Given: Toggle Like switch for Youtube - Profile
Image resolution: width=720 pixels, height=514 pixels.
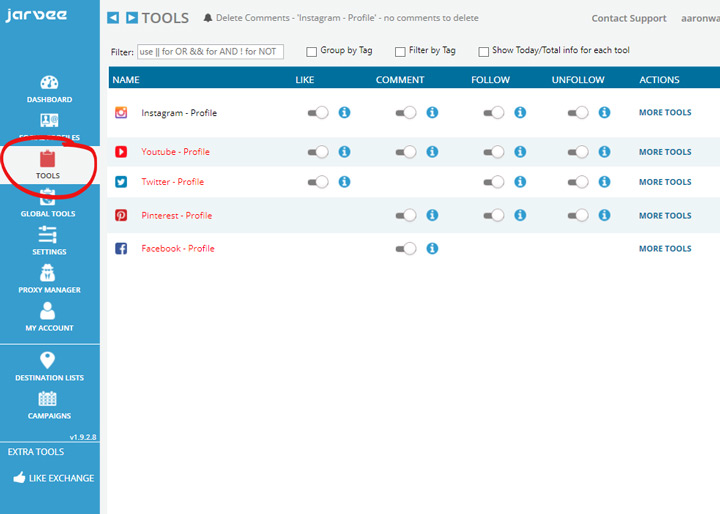Looking at the screenshot, I should [318, 152].
